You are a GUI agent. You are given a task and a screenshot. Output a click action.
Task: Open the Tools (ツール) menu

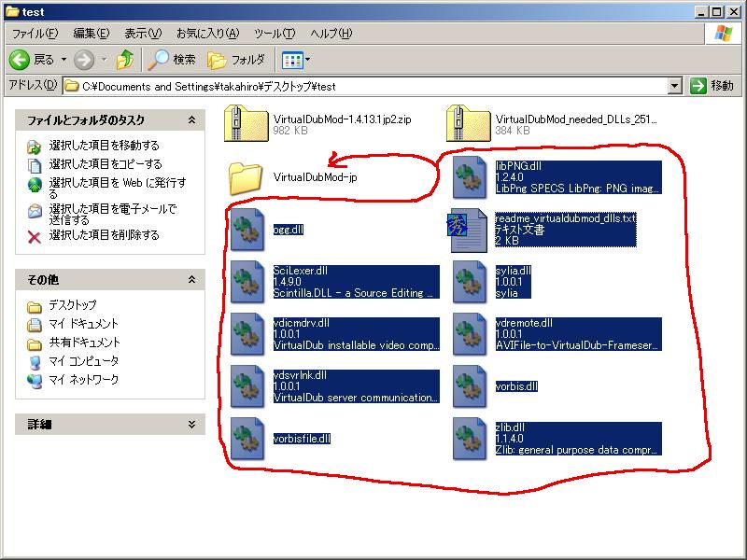tap(275, 33)
